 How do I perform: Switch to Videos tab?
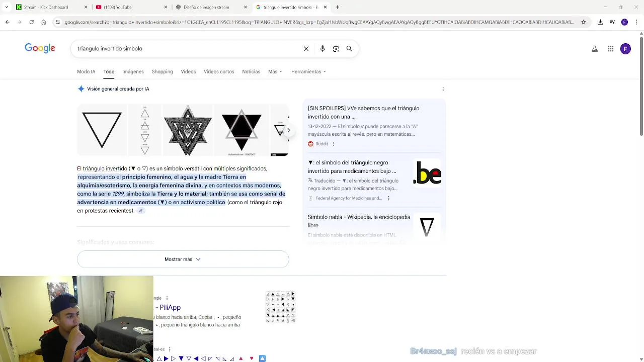(x=188, y=71)
